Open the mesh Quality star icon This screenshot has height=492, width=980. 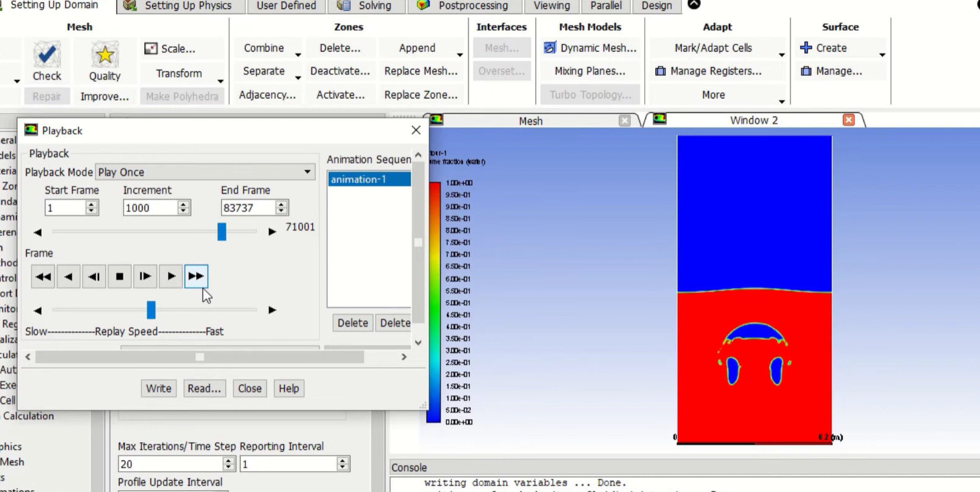pyautogui.click(x=104, y=56)
